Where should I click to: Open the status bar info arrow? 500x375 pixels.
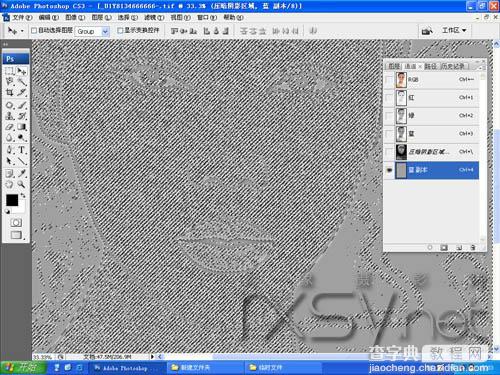coord(152,357)
